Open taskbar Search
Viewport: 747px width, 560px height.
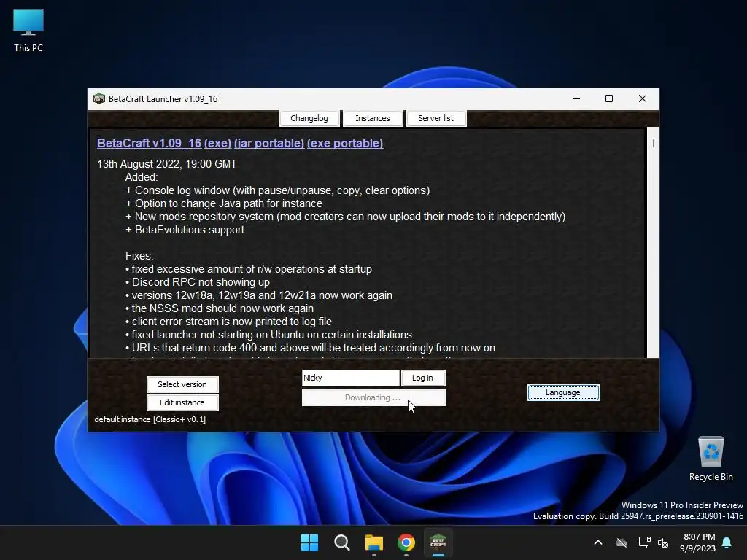[x=342, y=542]
